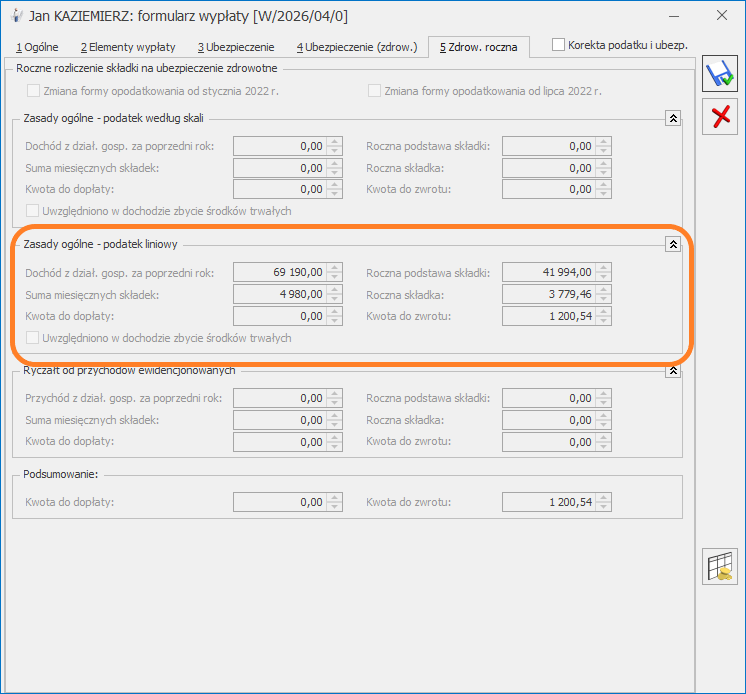
Task: Enable Korekta podatku i ubezp. checkbox
Action: (559, 45)
